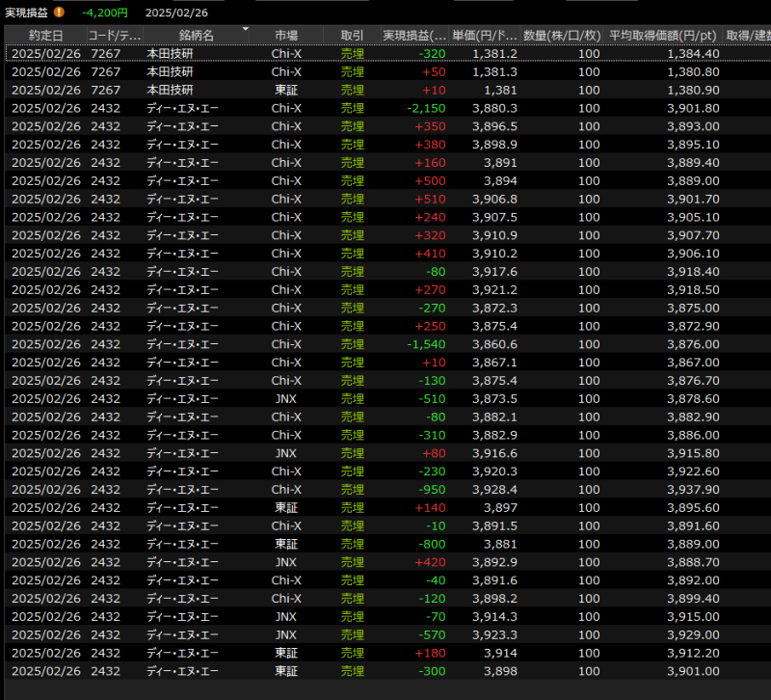
Task: Click the average cost 1,384.40
Action: tap(693, 54)
